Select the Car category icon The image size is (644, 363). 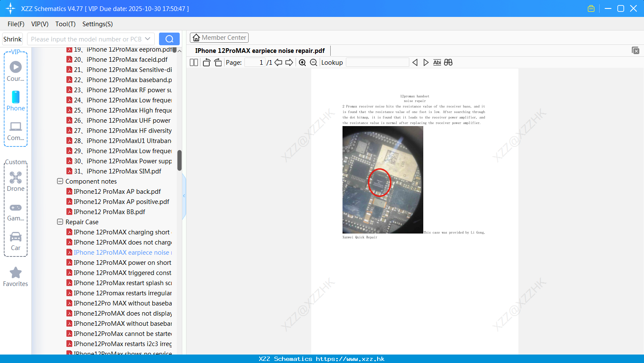pyautogui.click(x=16, y=241)
